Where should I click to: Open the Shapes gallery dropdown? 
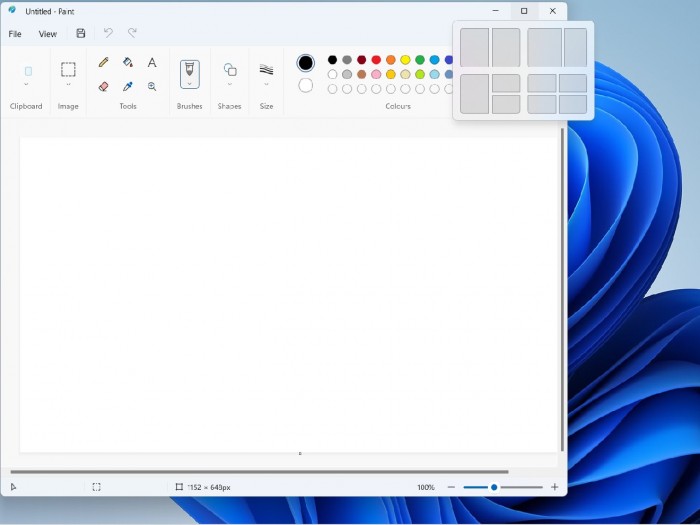pos(230,85)
